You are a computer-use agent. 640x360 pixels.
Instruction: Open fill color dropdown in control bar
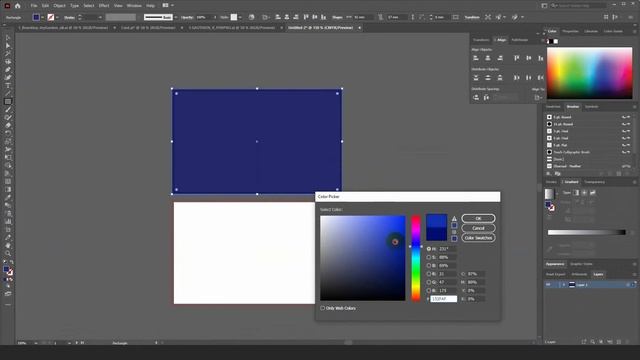42,17
